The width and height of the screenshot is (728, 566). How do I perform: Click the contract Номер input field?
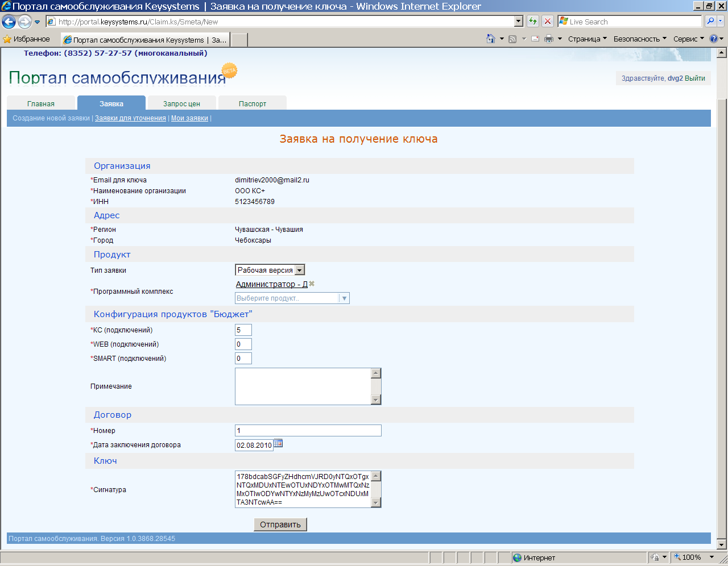click(308, 431)
